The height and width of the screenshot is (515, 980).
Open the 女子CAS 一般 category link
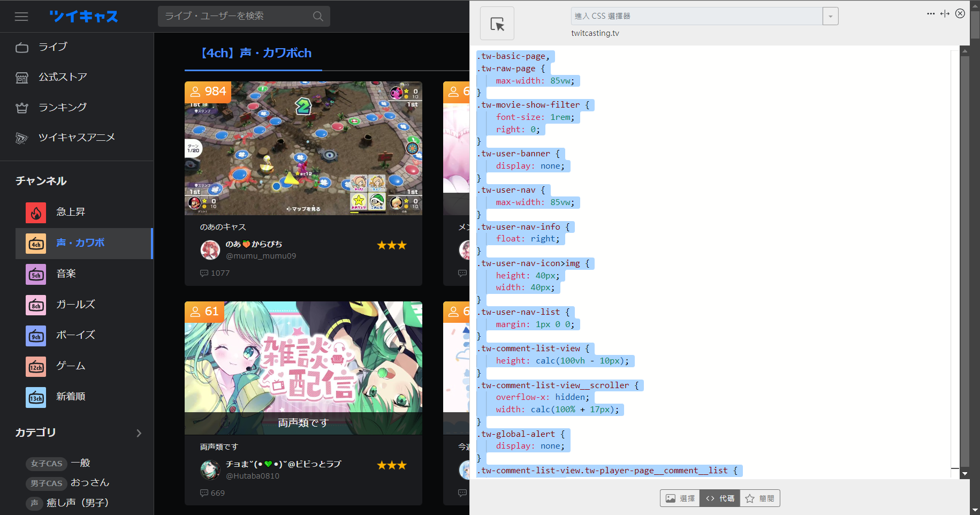pyautogui.click(x=60, y=463)
